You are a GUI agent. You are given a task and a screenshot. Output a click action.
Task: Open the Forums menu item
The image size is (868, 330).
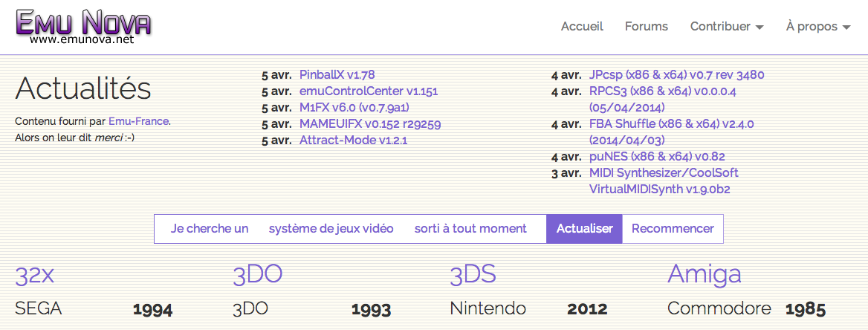click(646, 27)
